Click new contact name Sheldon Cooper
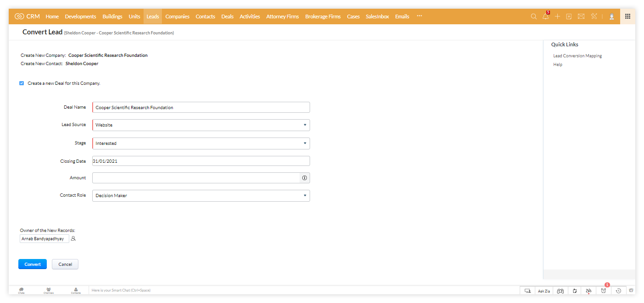This screenshot has height=303, width=644. click(x=82, y=64)
